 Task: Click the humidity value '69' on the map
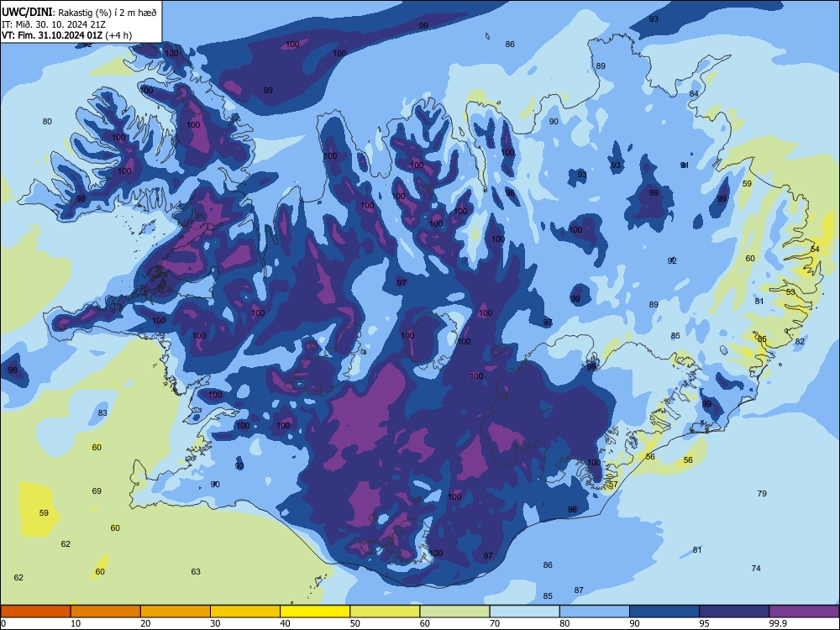(x=97, y=491)
